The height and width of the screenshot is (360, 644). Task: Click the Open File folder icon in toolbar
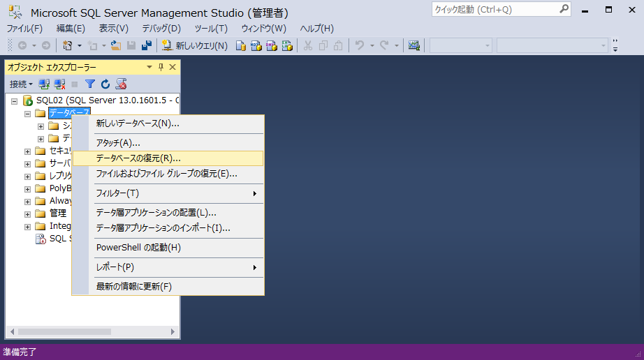tap(116, 45)
